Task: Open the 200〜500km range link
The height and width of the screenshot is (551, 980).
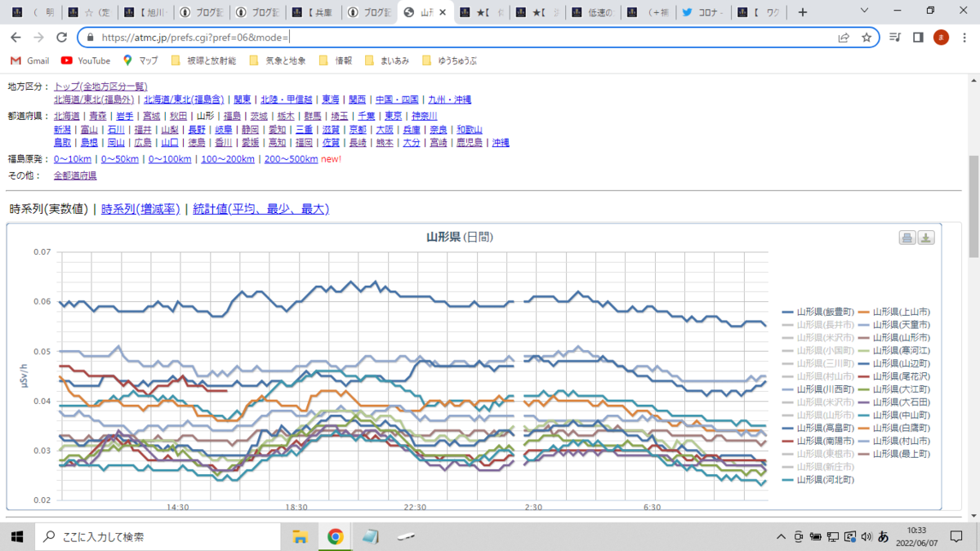Action: (x=291, y=158)
